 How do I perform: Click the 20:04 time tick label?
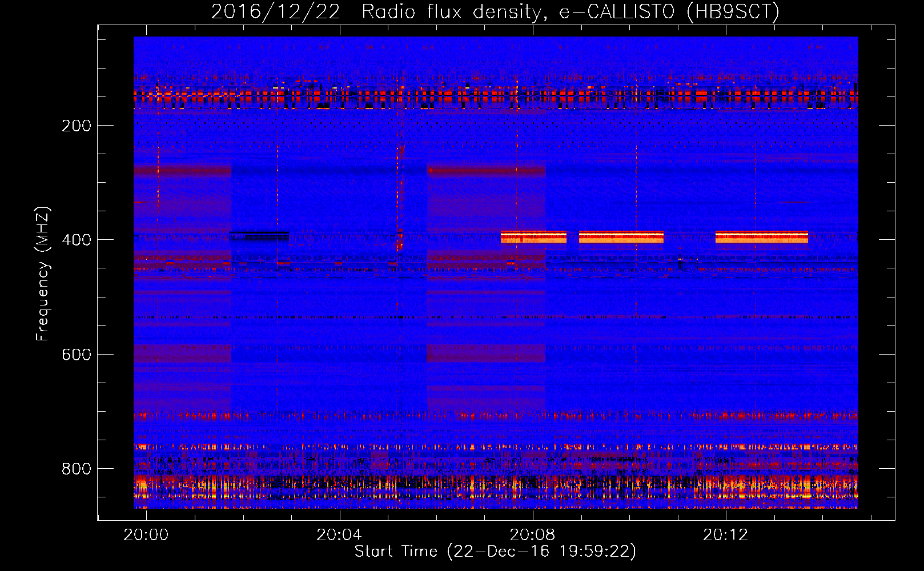point(339,535)
